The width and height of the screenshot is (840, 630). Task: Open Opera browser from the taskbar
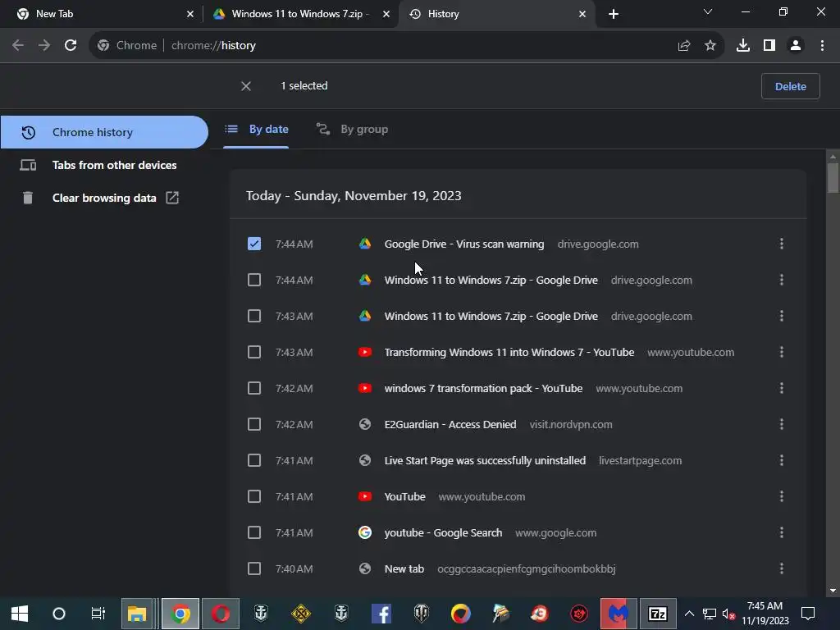tap(221, 614)
